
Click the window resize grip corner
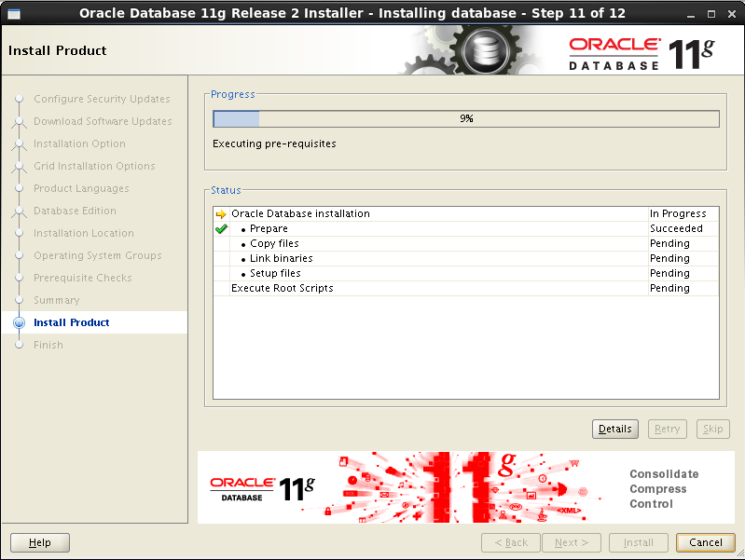740,553
